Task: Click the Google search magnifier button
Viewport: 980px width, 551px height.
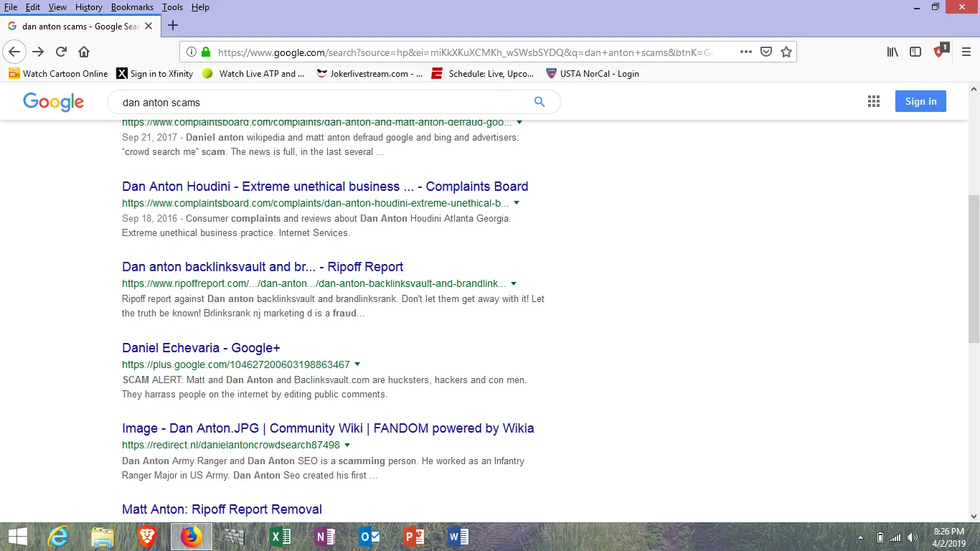Action: pyautogui.click(x=540, y=102)
